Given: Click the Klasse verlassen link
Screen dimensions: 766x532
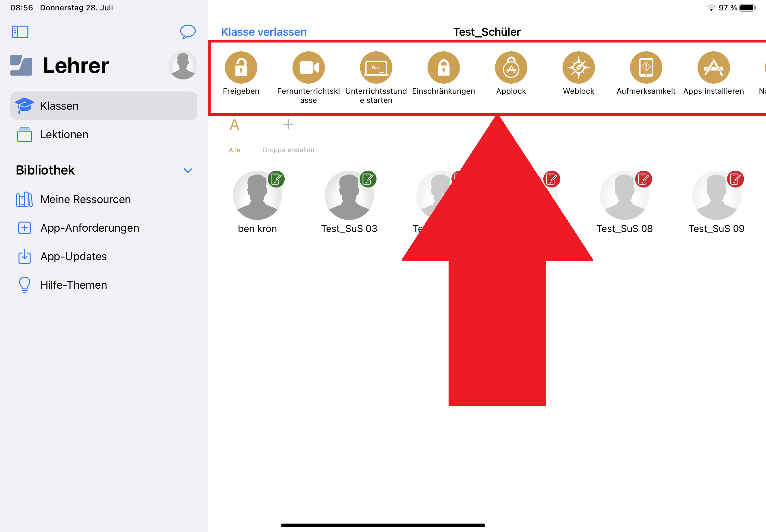Looking at the screenshot, I should (264, 32).
